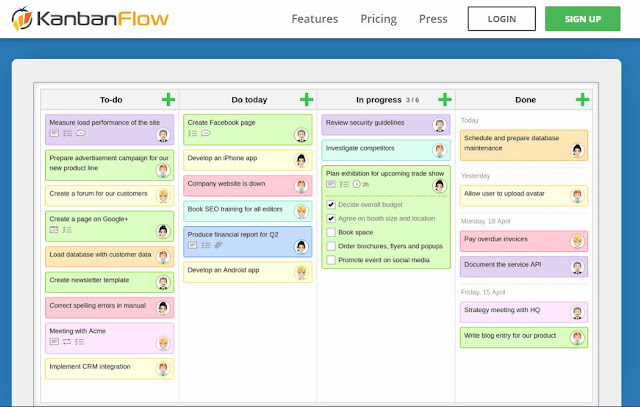
Task: Open the Pricing page
Action: tap(378, 19)
